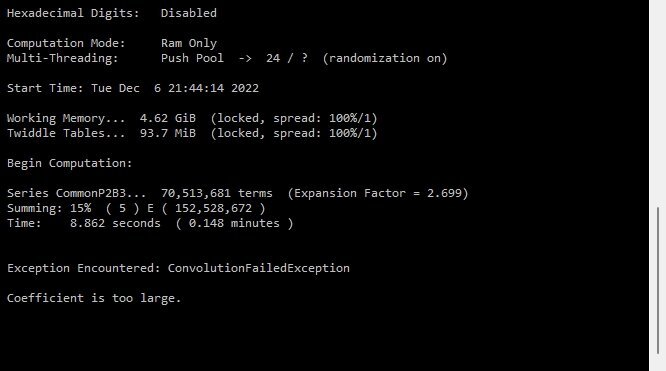Click the 'Ram Only' computation mode value
666x371 pixels.
pyautogui.click(x=189, y=43)
